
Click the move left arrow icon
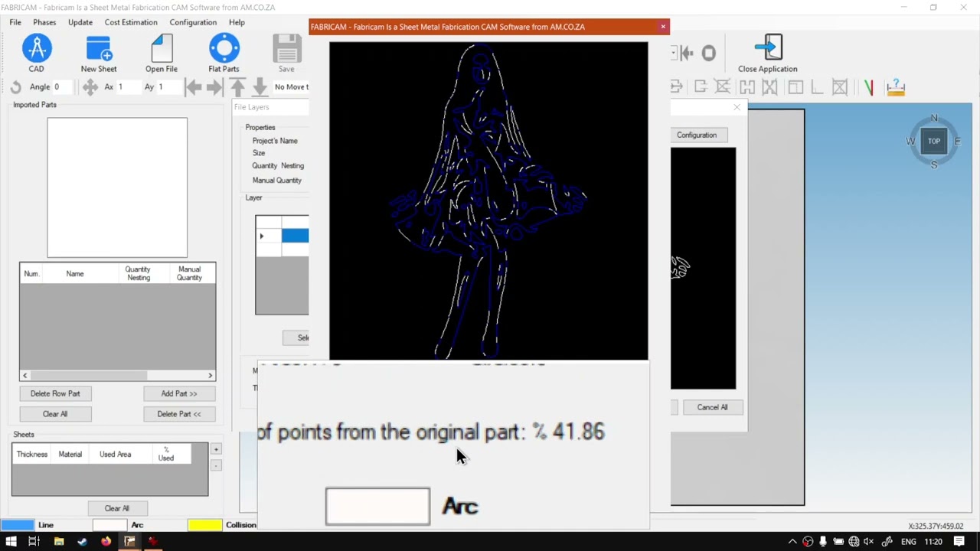(x=194, y=87)
